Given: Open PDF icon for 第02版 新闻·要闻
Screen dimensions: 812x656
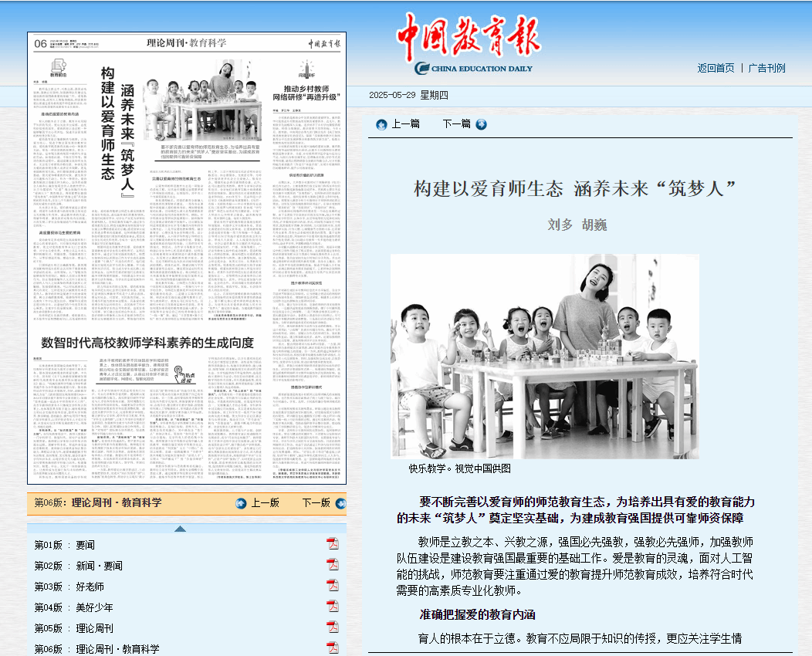Looking at the screenshot, I should [x=333, y=565].
